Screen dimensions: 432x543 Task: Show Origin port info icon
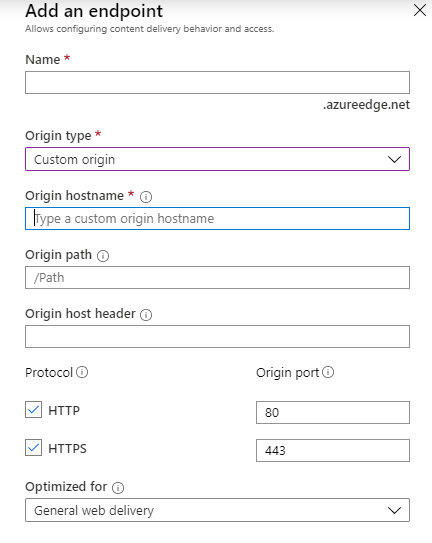tap(328, 372)
